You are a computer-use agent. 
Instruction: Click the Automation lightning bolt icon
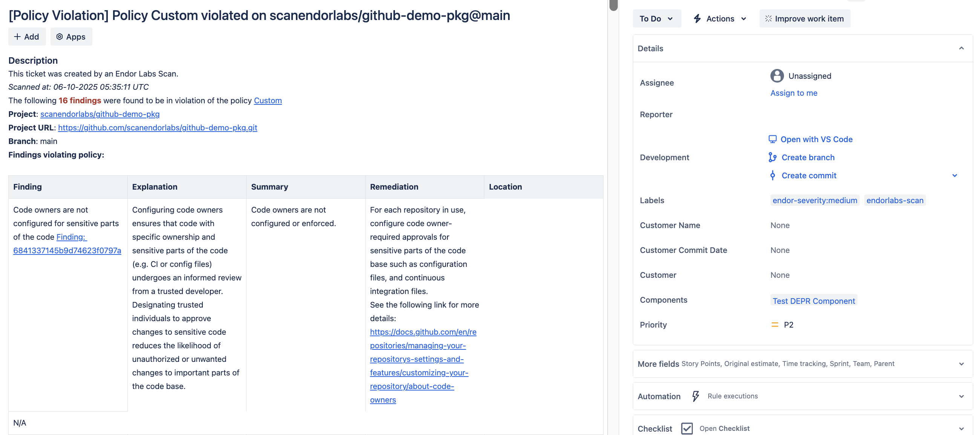(695, 396)
